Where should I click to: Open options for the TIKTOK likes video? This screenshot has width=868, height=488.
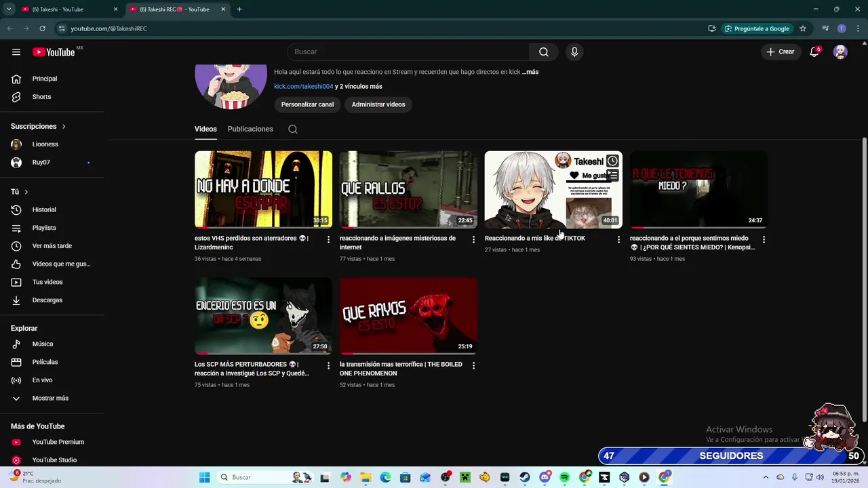[618, 239]
